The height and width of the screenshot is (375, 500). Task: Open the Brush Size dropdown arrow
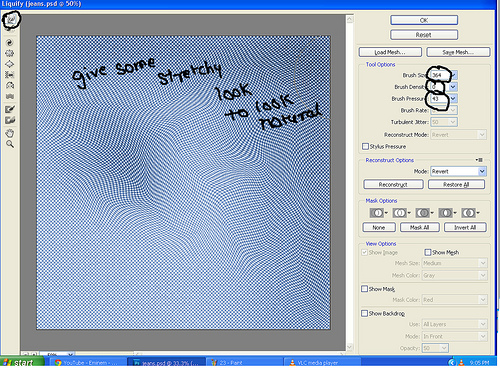click(x=454, y=75)
